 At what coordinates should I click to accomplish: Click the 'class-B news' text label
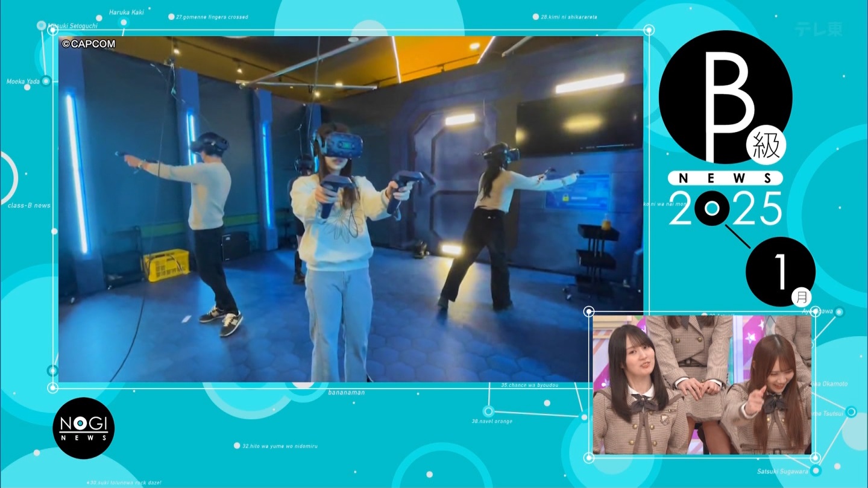[x=29, y=205]
